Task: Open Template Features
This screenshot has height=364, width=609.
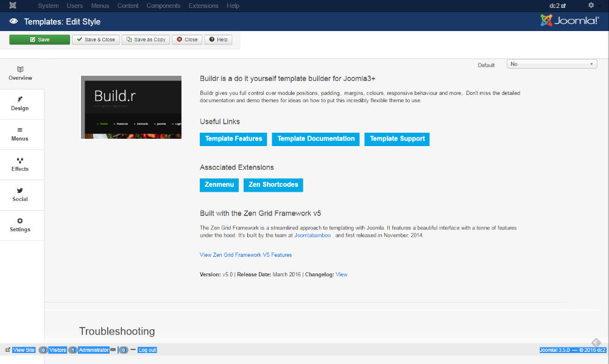Action: [x=233, y=139]
